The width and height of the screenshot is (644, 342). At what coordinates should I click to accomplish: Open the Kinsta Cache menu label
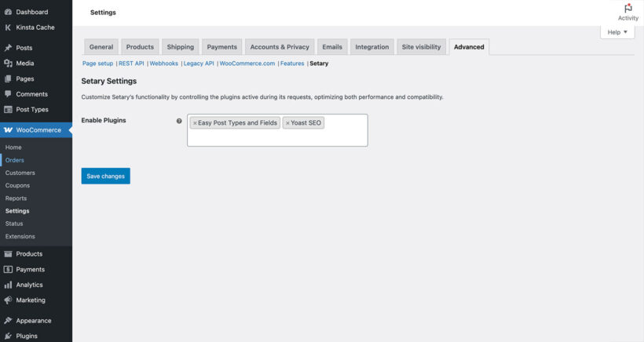(35, 27)
